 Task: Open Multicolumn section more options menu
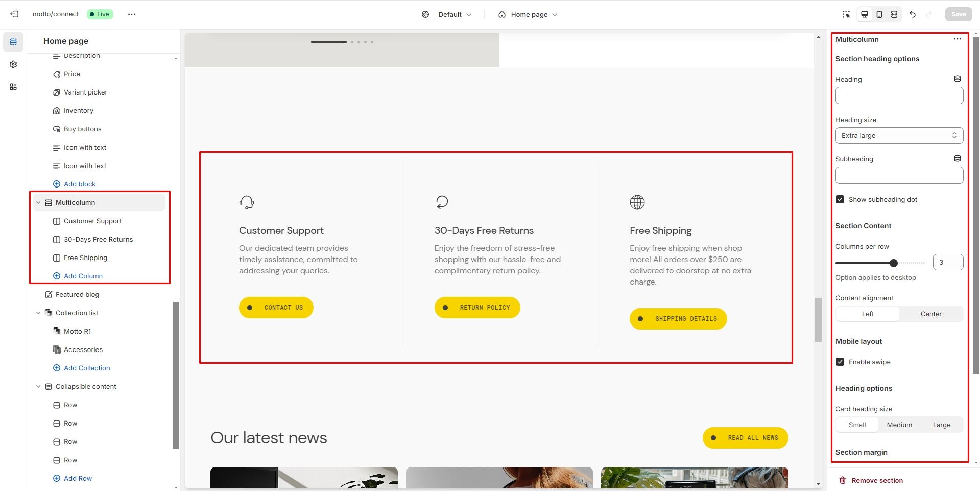[957, 39]
